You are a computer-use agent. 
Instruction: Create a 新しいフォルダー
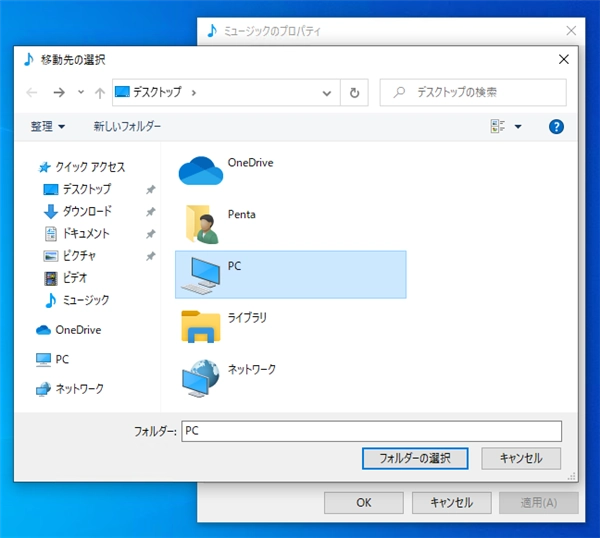(x=127, y=126)
